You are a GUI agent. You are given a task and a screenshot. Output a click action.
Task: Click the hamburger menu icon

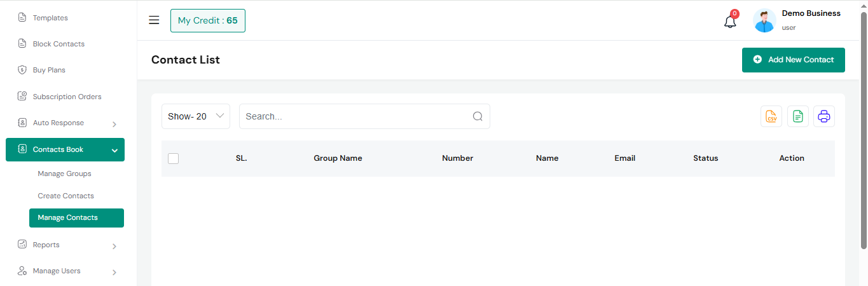[154, 20]
